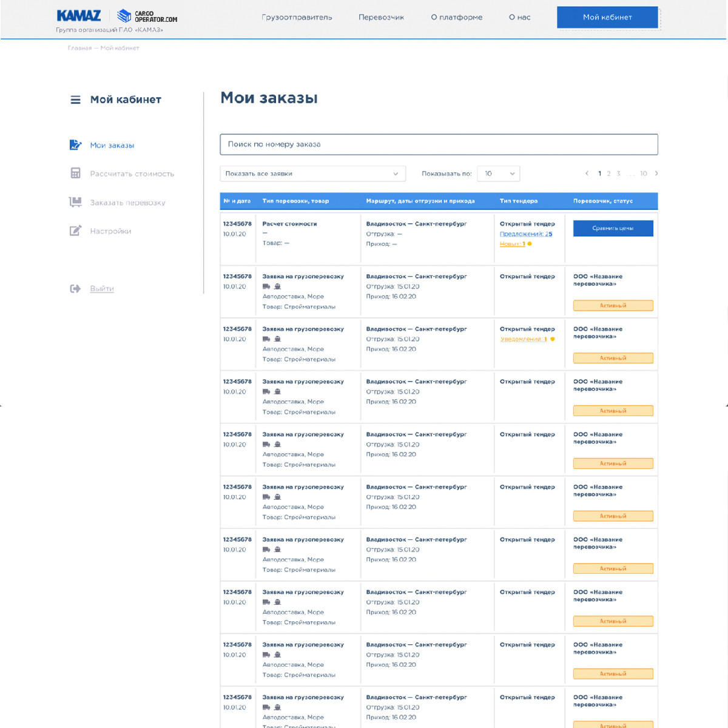Focus the Поиск по номеру заказа search field

pyautogui.click(x=439, y=144)
